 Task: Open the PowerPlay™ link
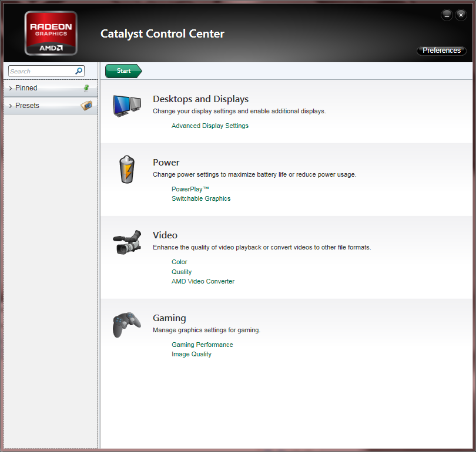(190, 189)
